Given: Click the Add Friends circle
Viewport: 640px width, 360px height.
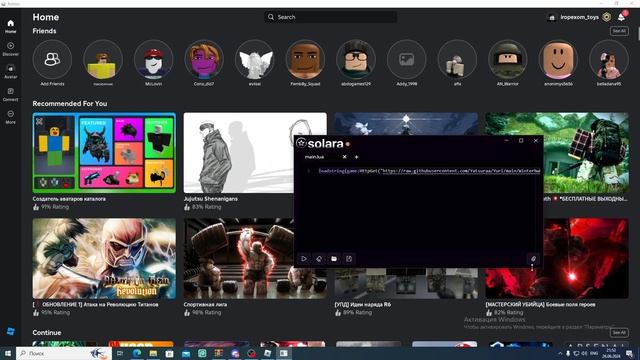Looking at the screenshot, I should (x=52, y=60).
